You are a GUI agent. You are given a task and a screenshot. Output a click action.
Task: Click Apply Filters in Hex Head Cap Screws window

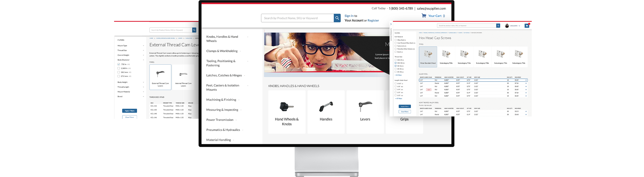click(x=405, y=107)
